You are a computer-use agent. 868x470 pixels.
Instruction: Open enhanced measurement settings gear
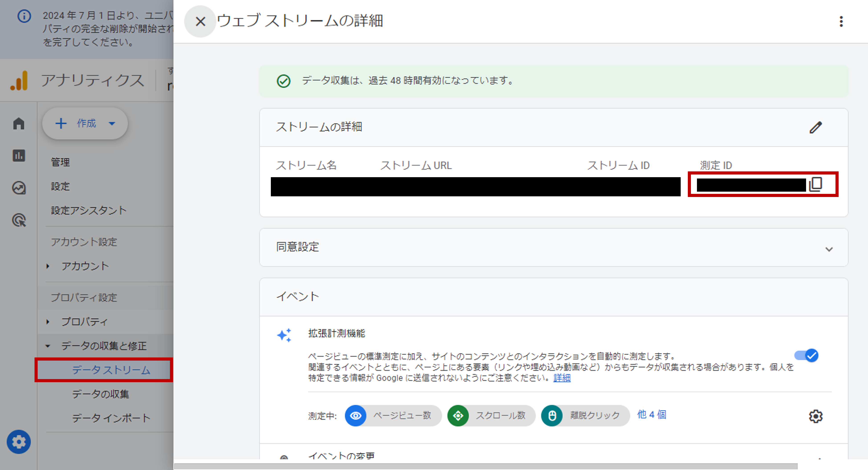point(815,416)
